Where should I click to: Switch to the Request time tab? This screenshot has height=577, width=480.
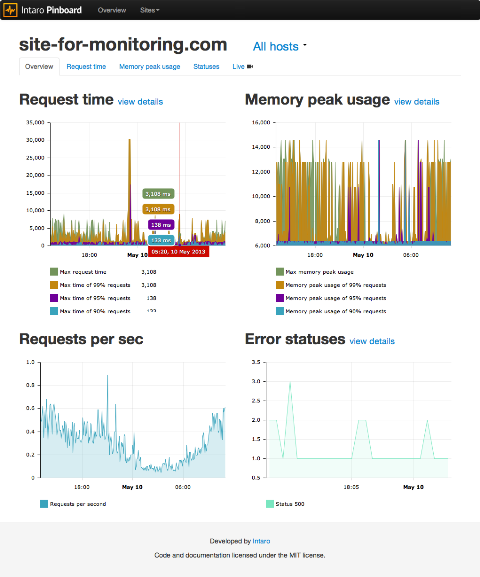click(x=86, y=67)
